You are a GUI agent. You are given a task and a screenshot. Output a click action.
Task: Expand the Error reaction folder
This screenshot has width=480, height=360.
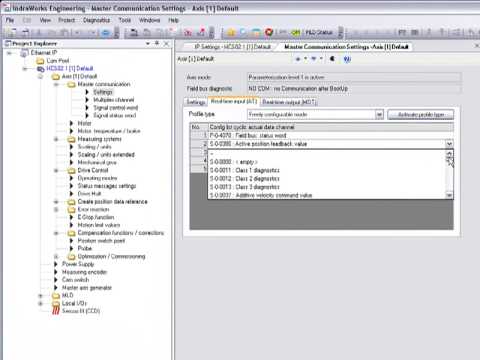(56, 210)
